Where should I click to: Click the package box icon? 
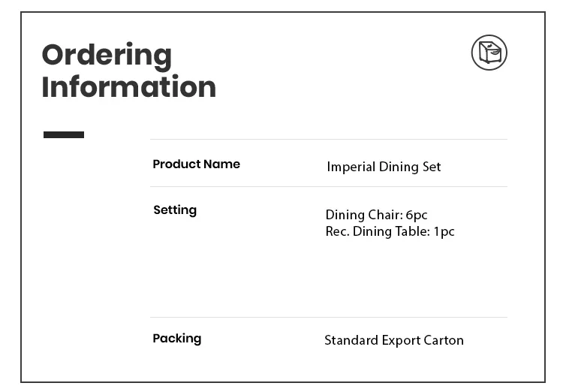[x=489, y=53]
